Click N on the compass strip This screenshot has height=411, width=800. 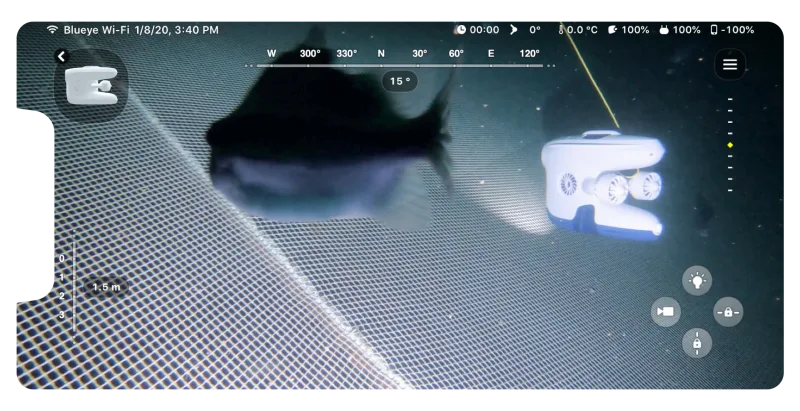point(381,54)
